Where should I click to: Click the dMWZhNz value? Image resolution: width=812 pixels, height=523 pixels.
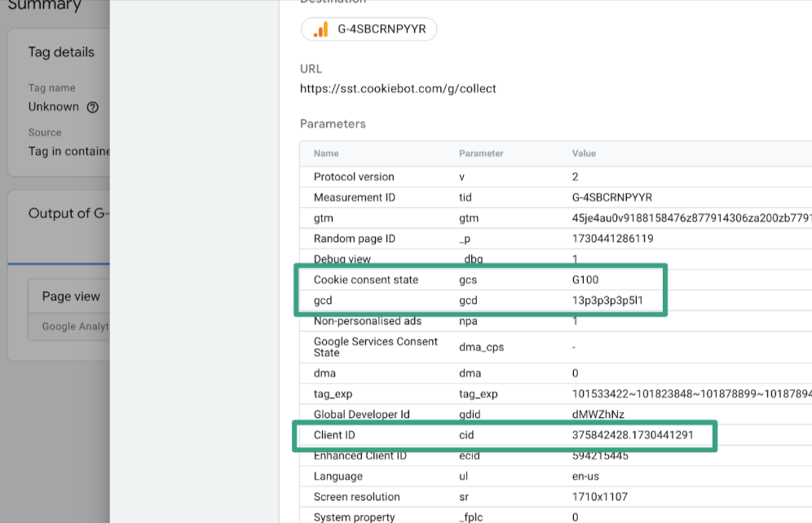[x=598, y=415]
